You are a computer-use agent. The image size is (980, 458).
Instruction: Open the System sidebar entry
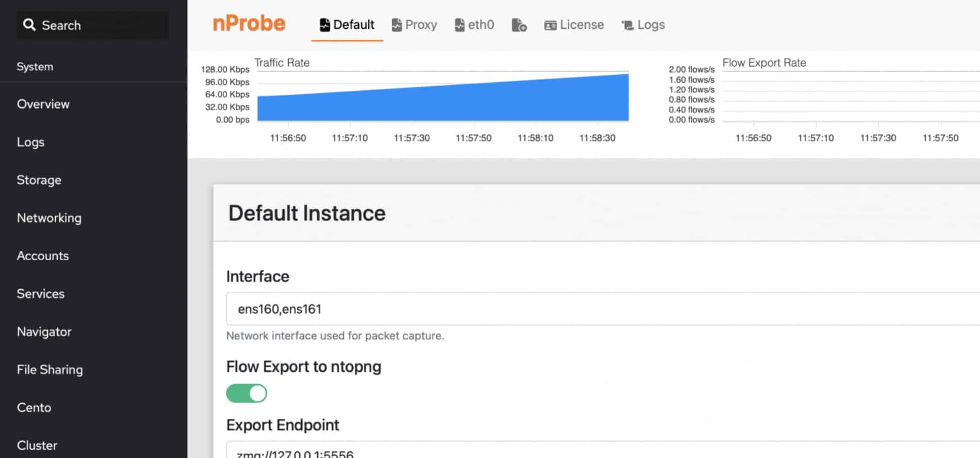pyautogui.click(x=35, y=67)
